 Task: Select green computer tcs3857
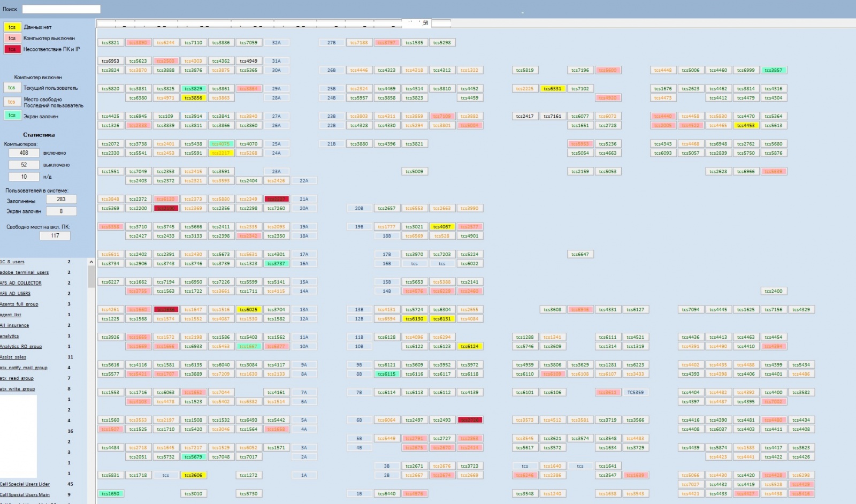(773, 70)
